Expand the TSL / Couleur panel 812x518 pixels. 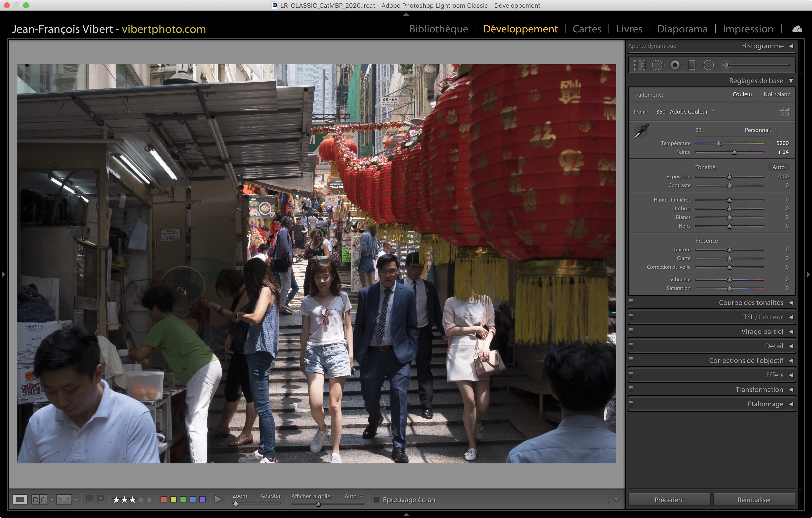coord(763,317)
